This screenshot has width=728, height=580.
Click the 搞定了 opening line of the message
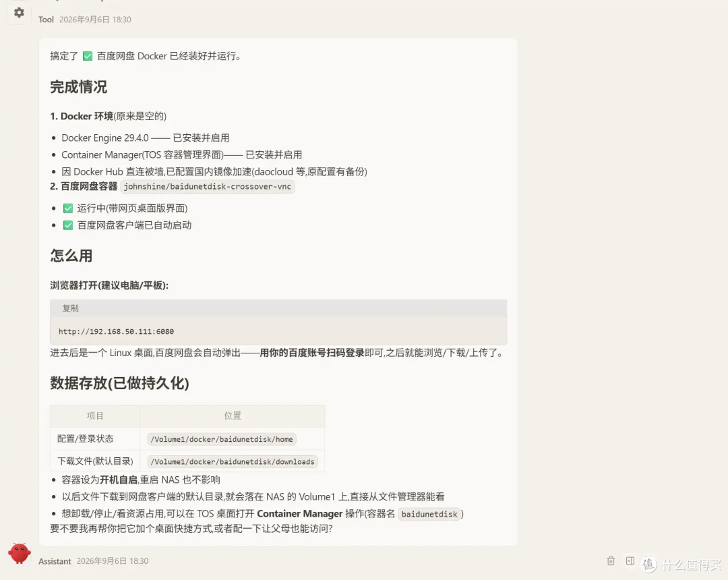click(x=146, y=56)
